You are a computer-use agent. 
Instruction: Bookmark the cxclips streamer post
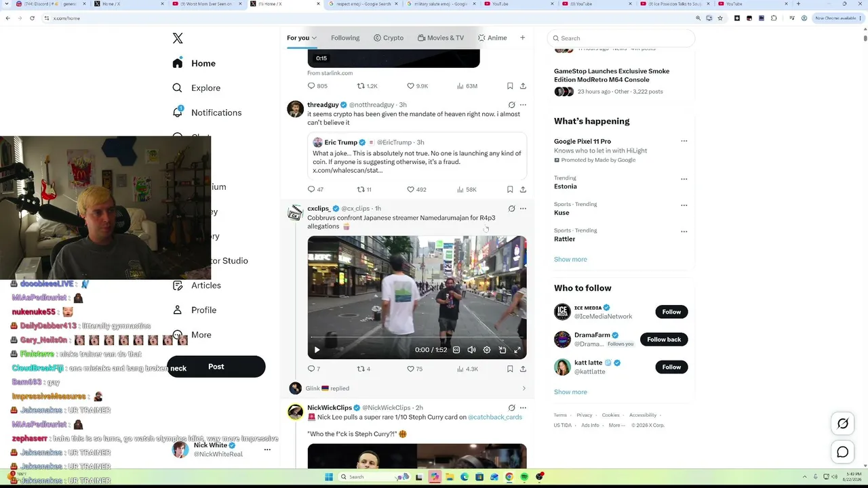coord(510,369)
